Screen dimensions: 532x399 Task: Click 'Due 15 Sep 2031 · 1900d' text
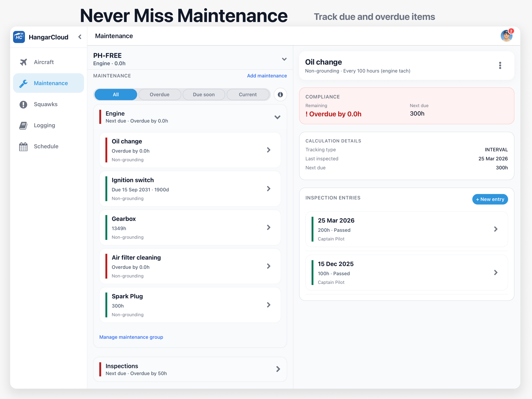(140, 190)
